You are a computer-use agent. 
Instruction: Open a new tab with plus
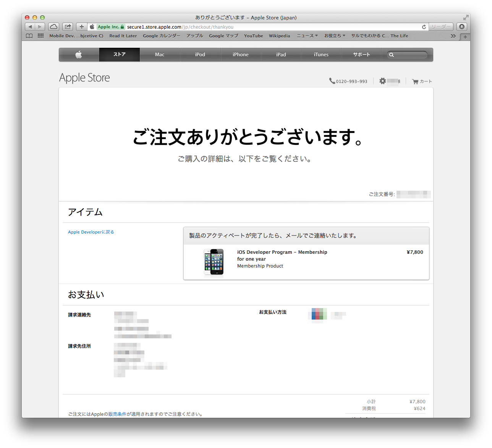point(465,37)
